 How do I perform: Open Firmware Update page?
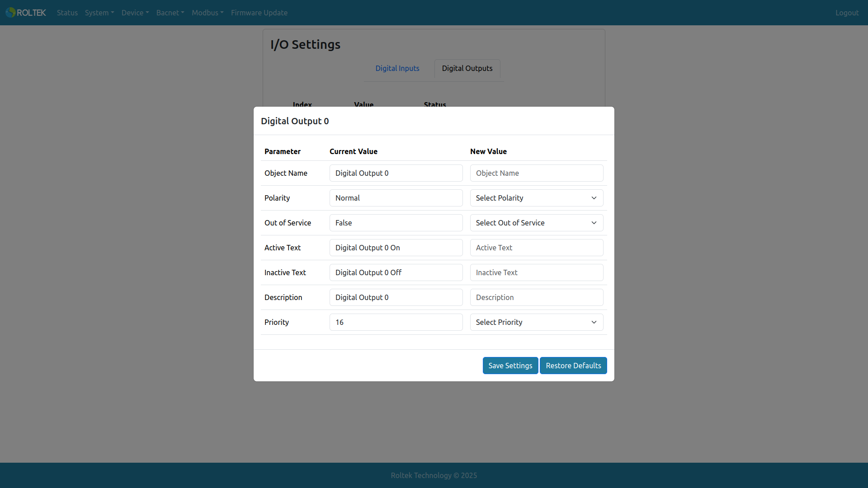click(259, 13)
